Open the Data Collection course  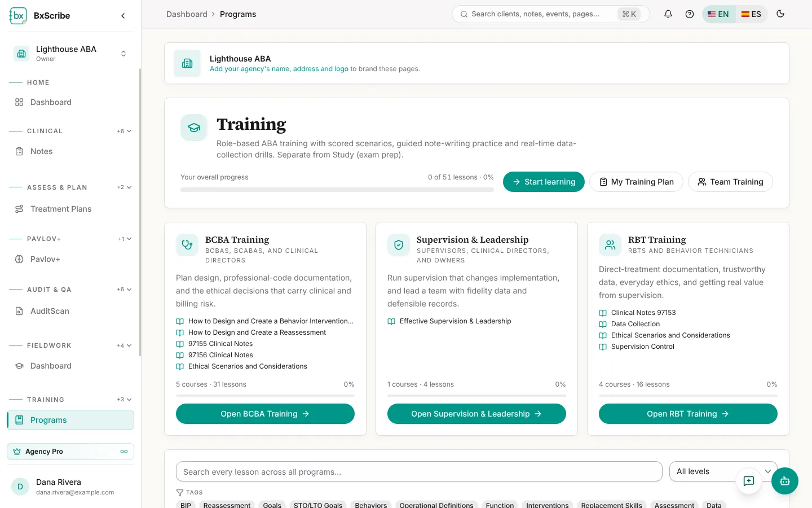pyautogui.click(x=635, y=324)
